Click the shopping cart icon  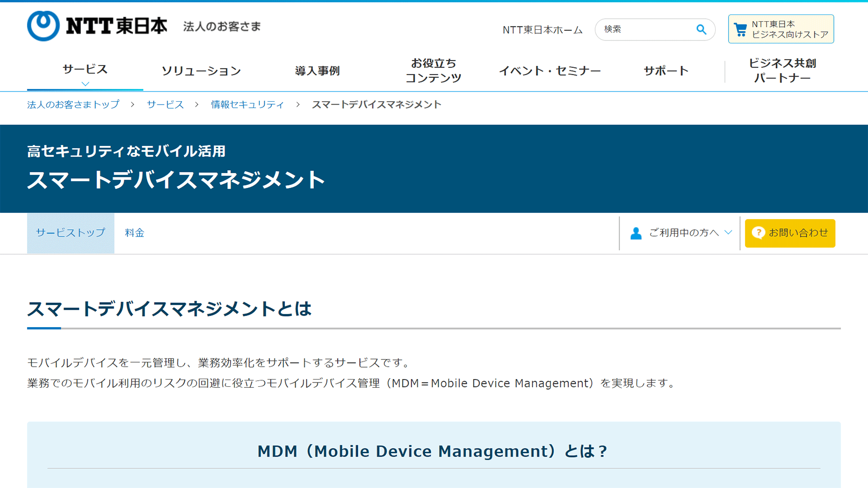click(x=740, y=29)
